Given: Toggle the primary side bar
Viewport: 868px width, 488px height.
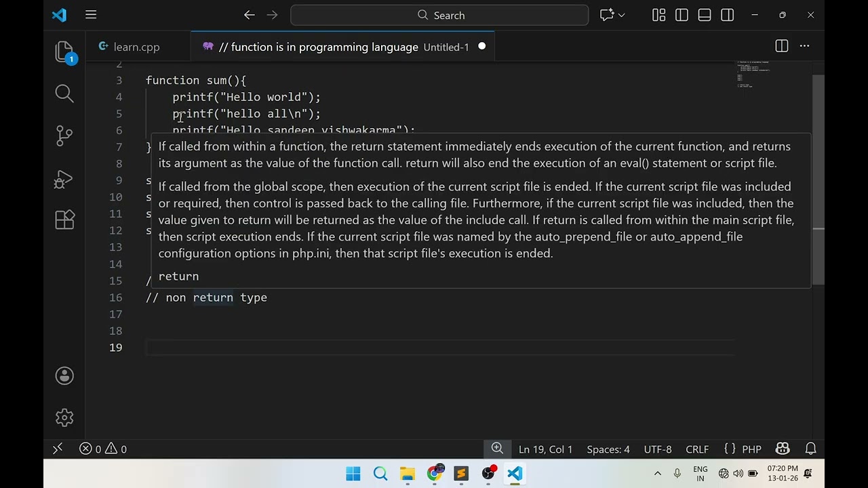Looking at the screenshot, I should pyautogui.click(x=682, y=15).
